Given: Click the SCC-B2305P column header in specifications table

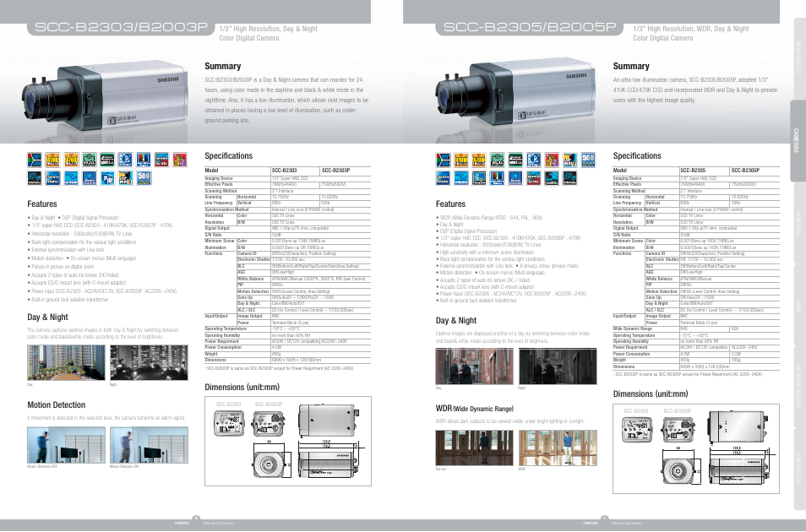Looking at the screenshot, I should 745,170.
